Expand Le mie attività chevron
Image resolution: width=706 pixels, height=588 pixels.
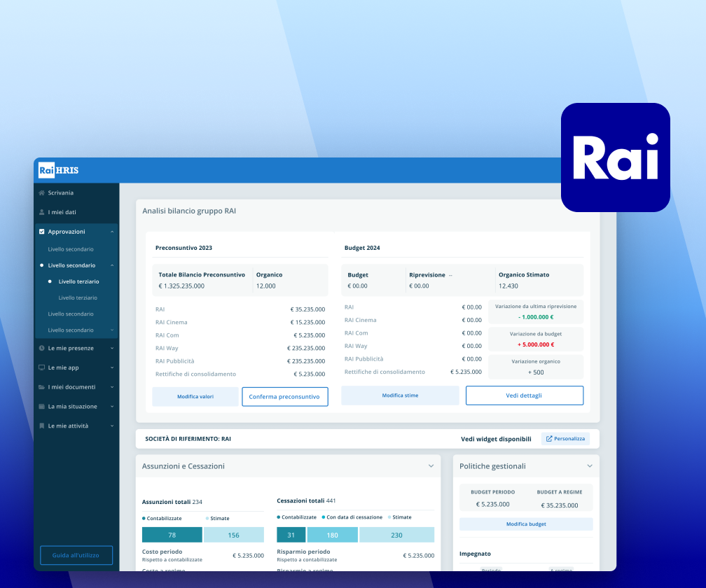point(112,426)
